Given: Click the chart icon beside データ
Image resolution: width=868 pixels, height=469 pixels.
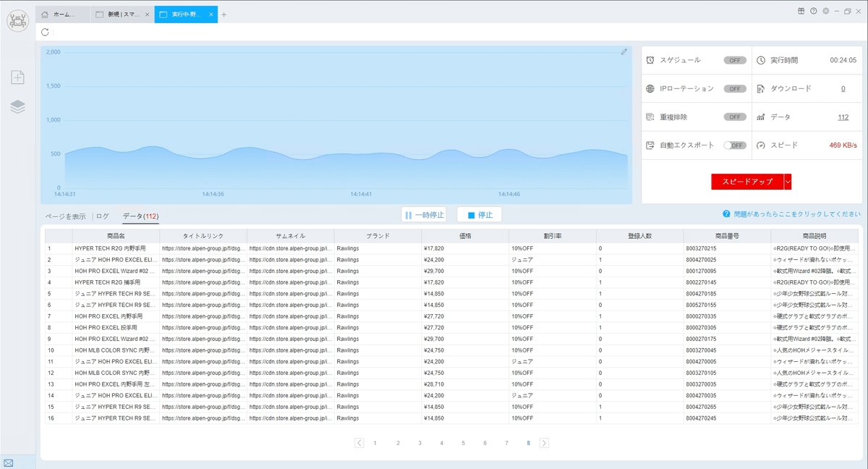Looking at the screenshot, I should (761, 117).
